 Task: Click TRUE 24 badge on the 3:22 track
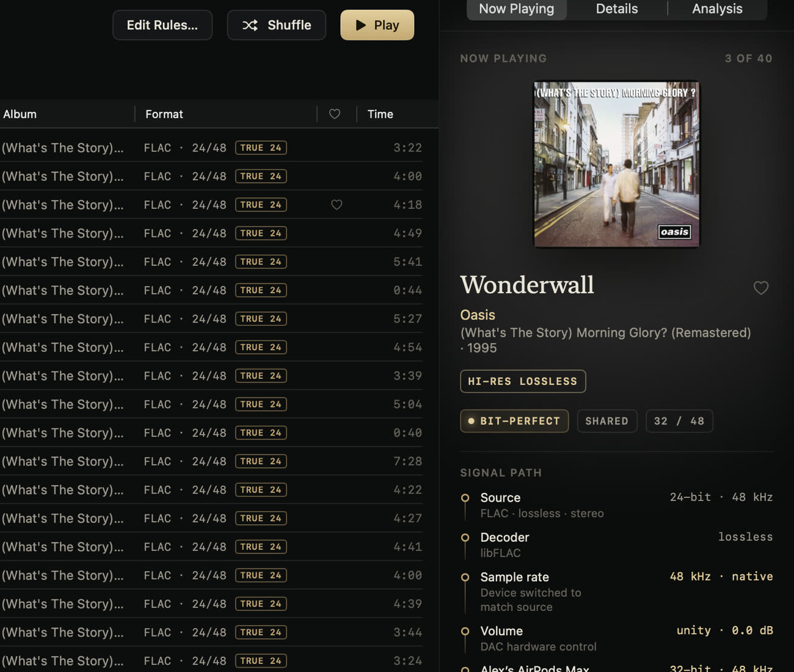261,148
